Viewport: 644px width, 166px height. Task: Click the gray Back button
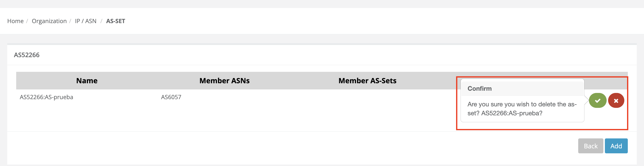(x=590, y=146)
